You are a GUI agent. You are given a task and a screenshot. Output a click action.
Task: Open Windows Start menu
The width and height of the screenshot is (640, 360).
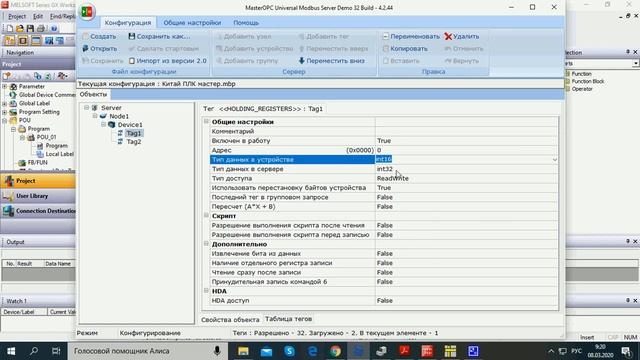pos(11,351)
